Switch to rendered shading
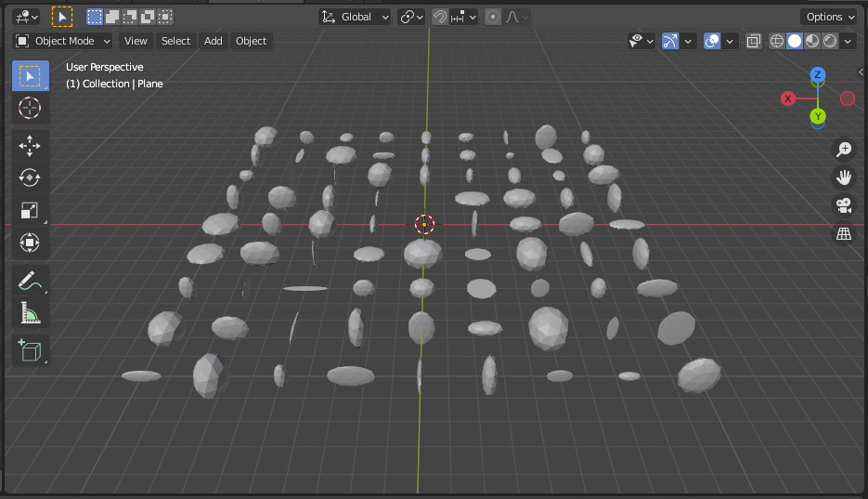Screen dimensions: 868x499 (x=830, y=41)
